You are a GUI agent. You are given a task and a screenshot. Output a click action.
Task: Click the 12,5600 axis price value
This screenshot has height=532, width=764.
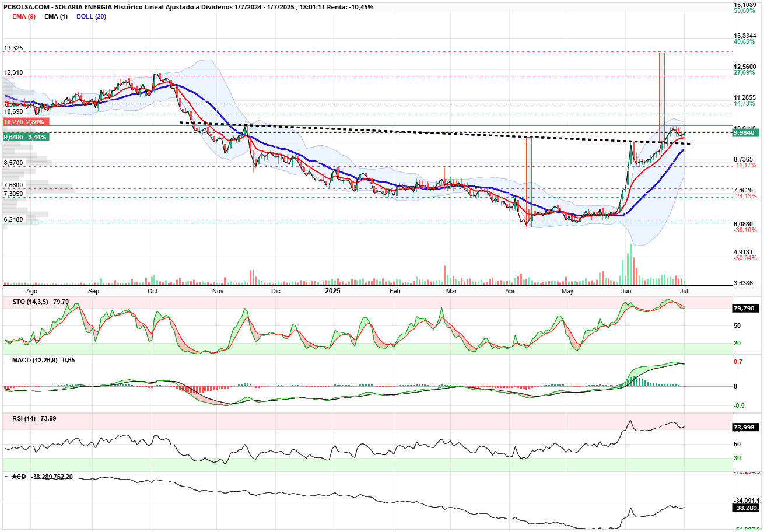pyautogui.click(x=745, y=66)
